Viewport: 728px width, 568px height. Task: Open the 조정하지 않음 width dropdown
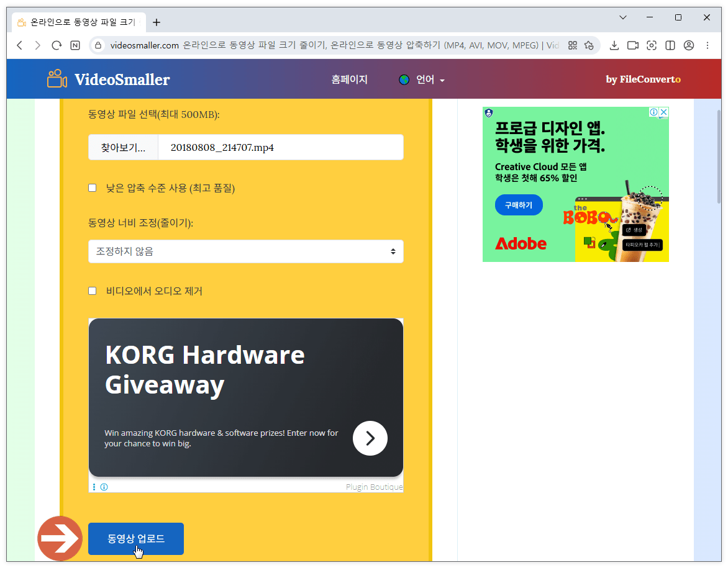(245, 251)
